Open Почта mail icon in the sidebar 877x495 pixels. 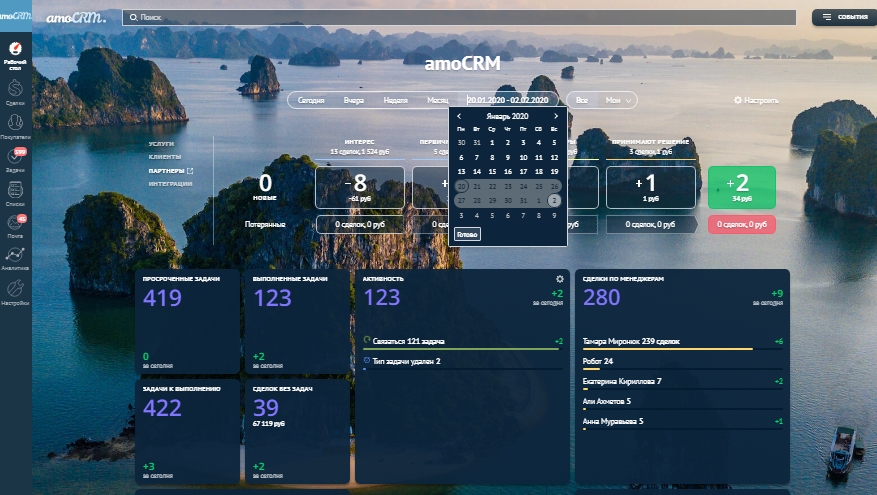[15, 227]
